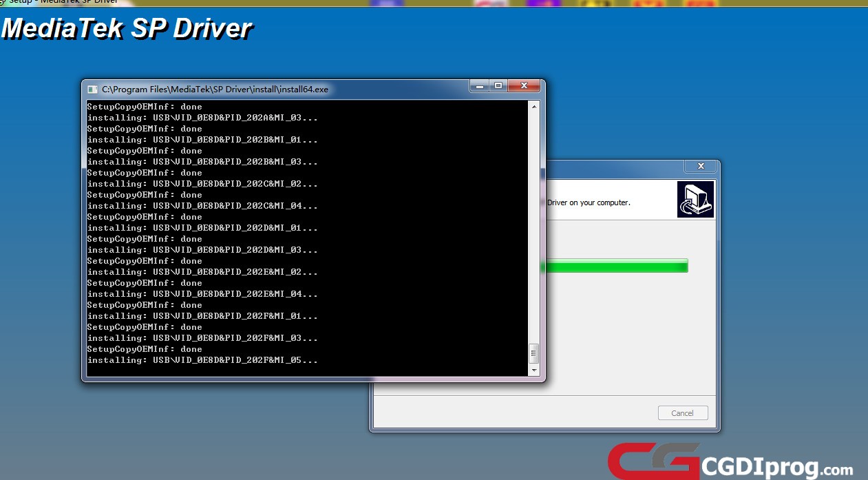Screen dimensions: 868x480
Task: Click the MediaTek SP Driver heading text
Action: [x=126, y=29]
